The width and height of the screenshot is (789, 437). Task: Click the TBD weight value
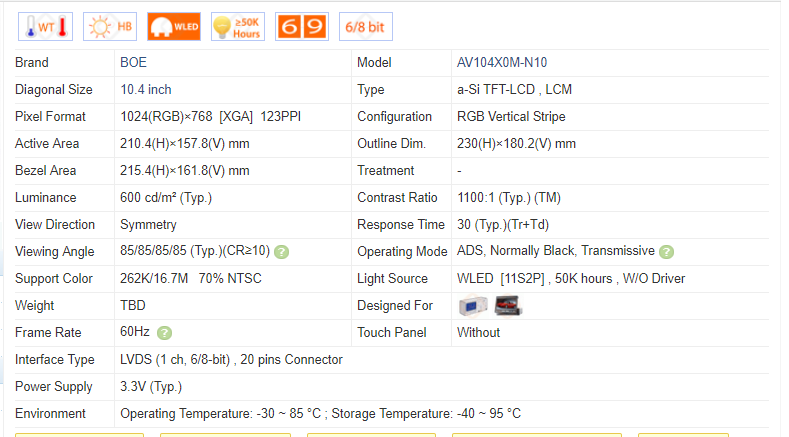pos(133,306)
